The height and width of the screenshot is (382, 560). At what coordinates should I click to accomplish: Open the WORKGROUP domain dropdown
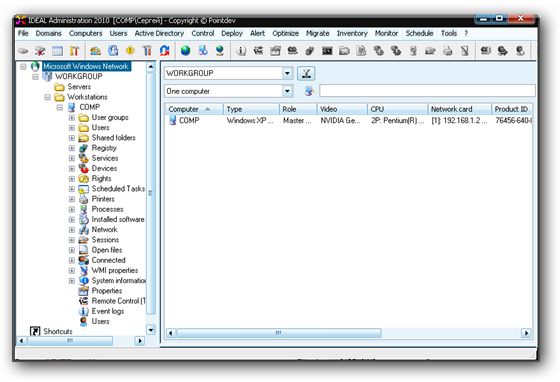(x=287, y=74)
